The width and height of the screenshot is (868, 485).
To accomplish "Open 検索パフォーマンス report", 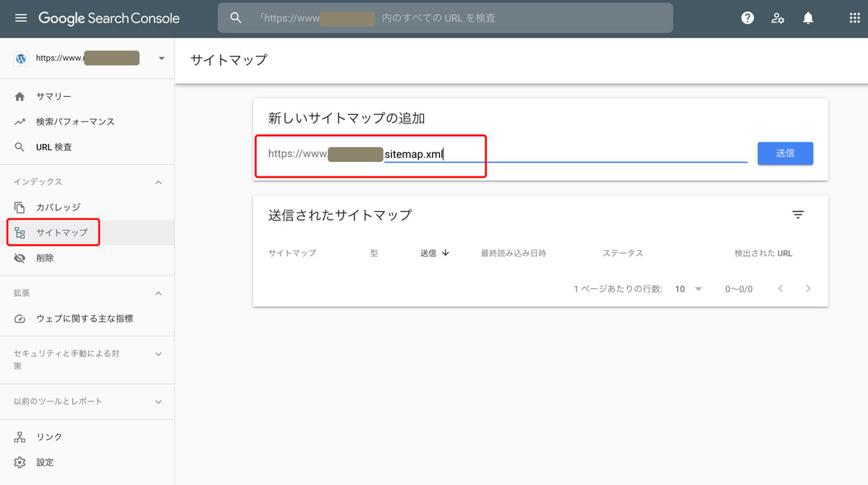I will point(75,122).
